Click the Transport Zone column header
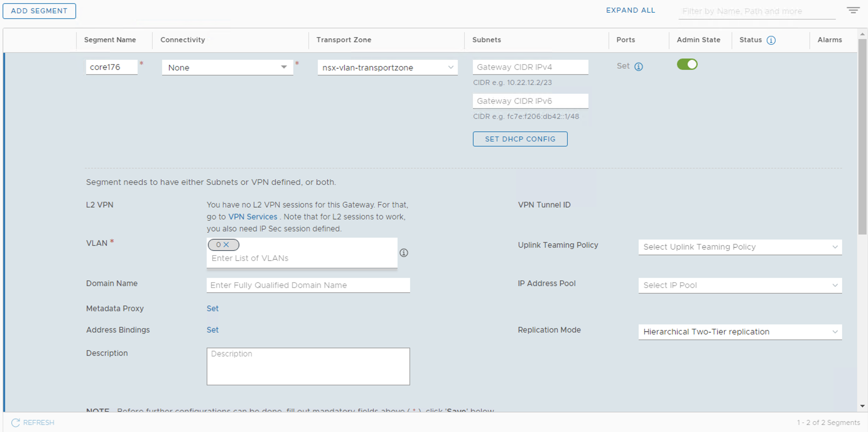This screenshot has height=432, width=868. click(343, 40)
